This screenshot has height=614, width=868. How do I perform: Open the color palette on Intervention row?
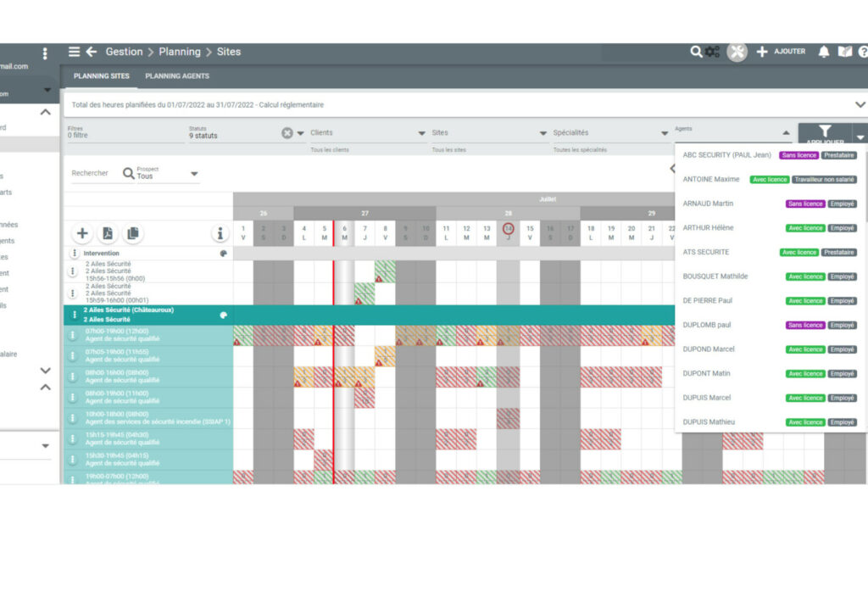pyautogui.click(x=224, y=253)
